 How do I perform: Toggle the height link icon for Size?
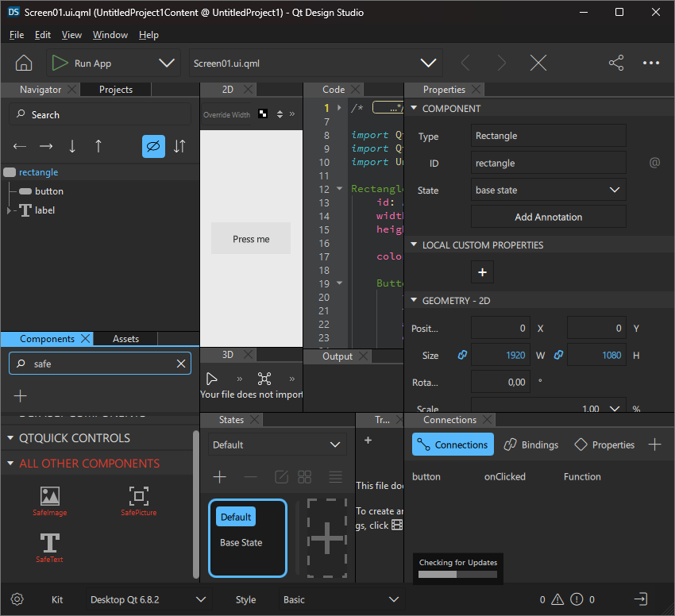558,355
